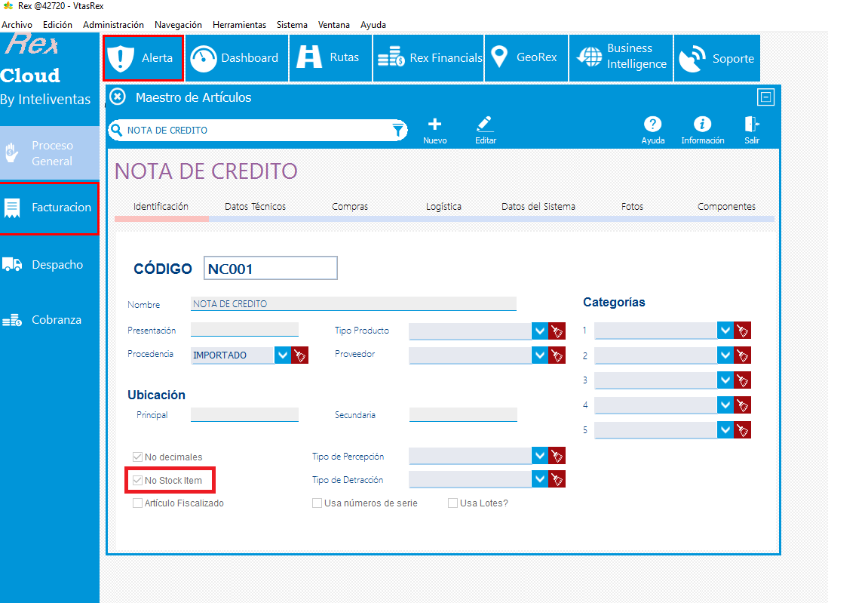The width and height of the screenshot is (868, 603).
Task: Select the Identificación tab
Action: click(x=161, y=207)
